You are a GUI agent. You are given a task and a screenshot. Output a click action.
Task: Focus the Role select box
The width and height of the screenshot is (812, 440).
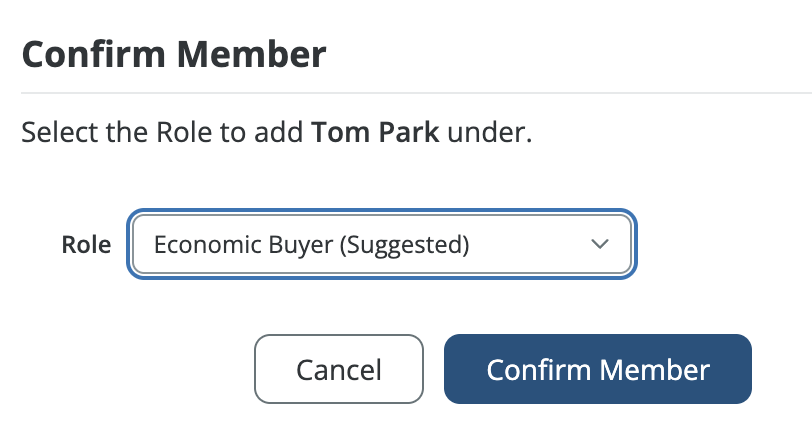coord(381,244)
